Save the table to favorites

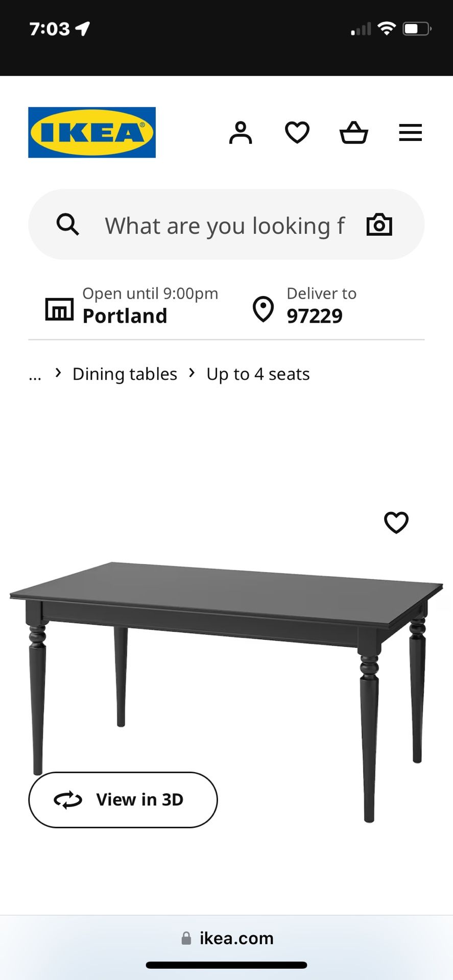pyautogui.click(x=396, y=523)
